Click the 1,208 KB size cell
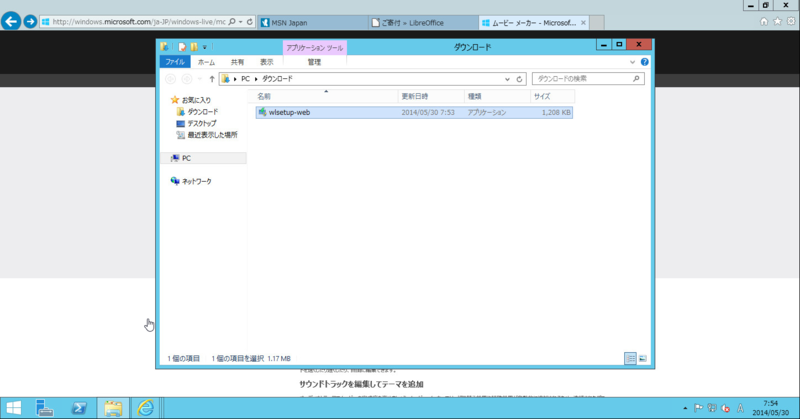This screenshot has width=800, height=419. pyautogui.click(x=556, y=112)
